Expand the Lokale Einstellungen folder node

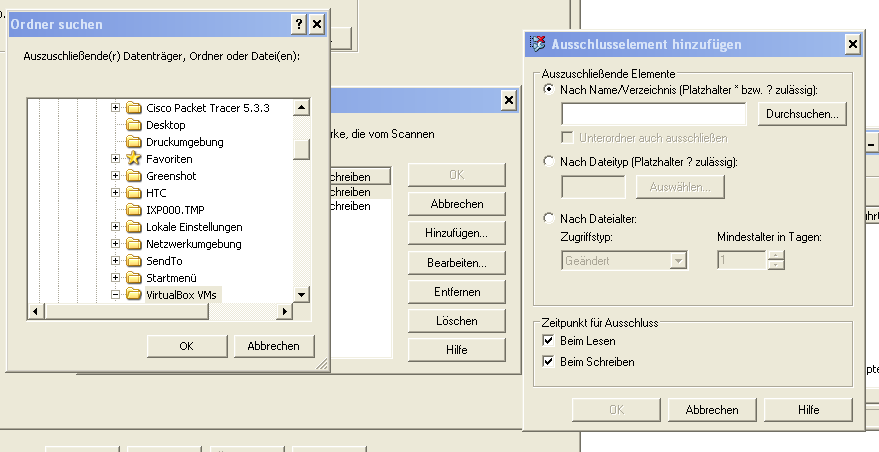(x=115, y=227)
